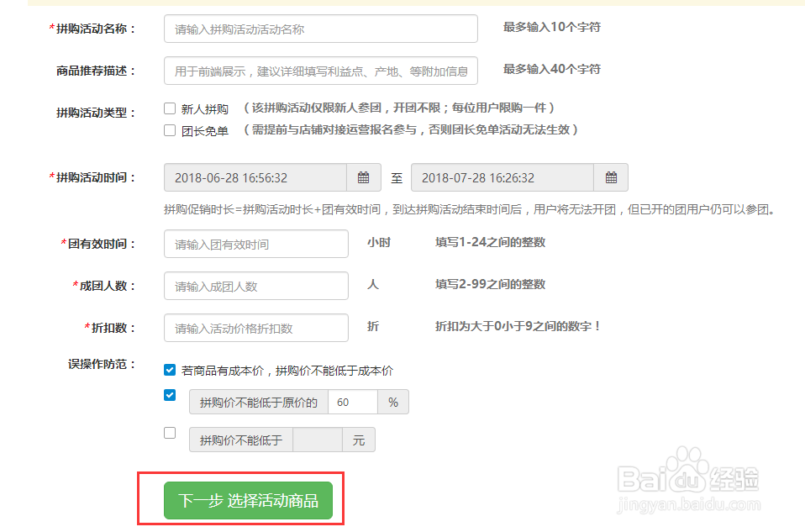
Task: Tick the 新人拼购 checkbox
Action: (170, 108)
